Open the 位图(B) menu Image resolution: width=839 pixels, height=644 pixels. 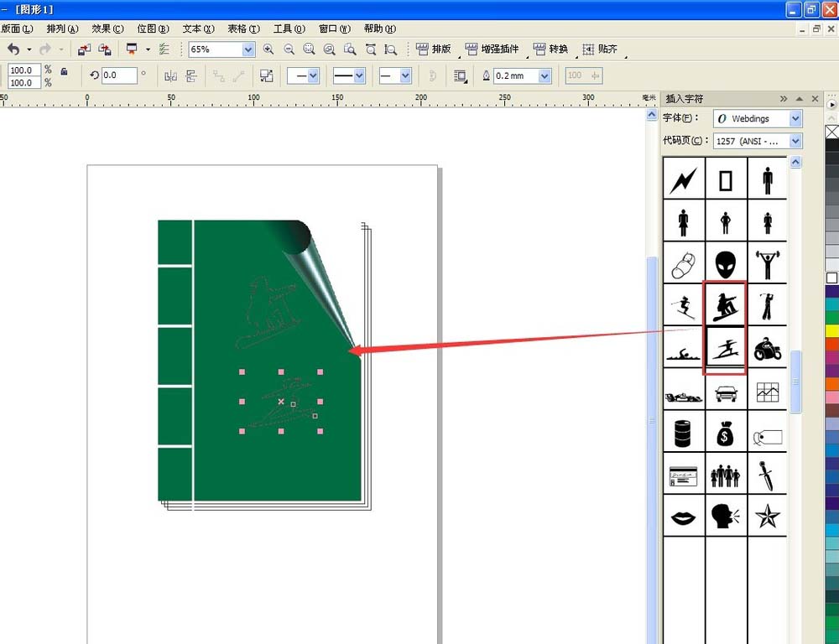pos(153,29)
